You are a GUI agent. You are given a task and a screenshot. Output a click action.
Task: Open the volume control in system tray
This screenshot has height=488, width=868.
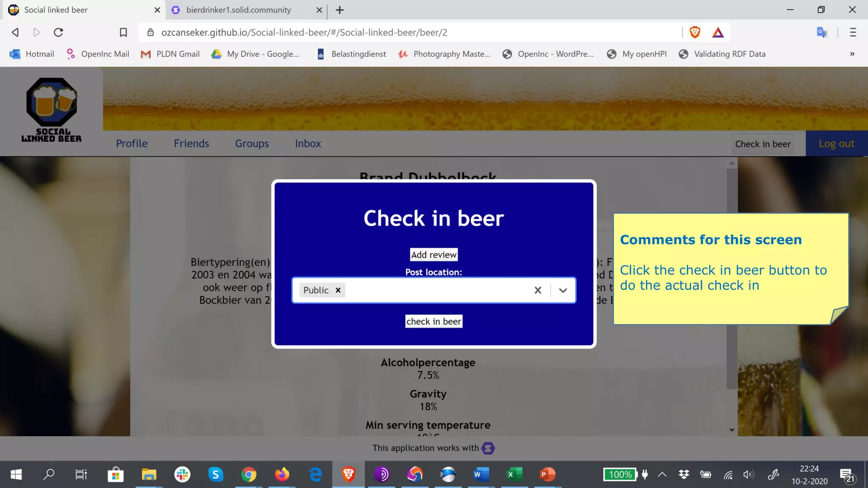click(749, 474)
